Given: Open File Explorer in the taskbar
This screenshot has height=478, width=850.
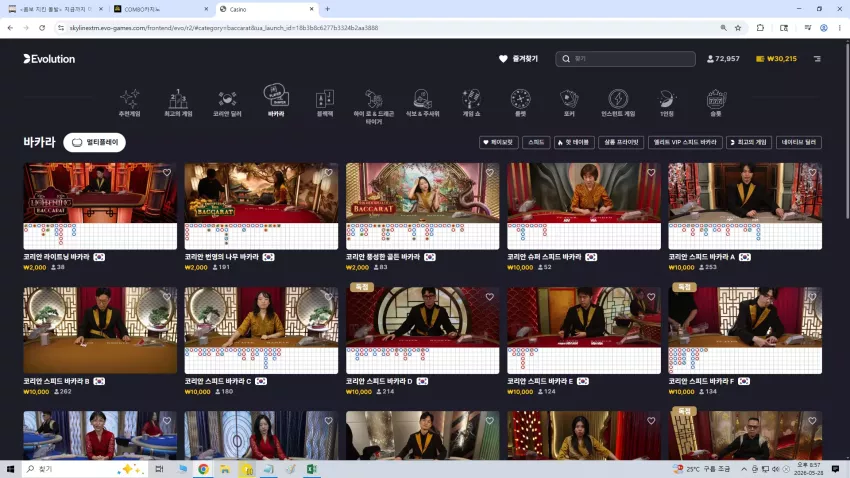Looking at the screenshot, I should click(x=225, y=469).
